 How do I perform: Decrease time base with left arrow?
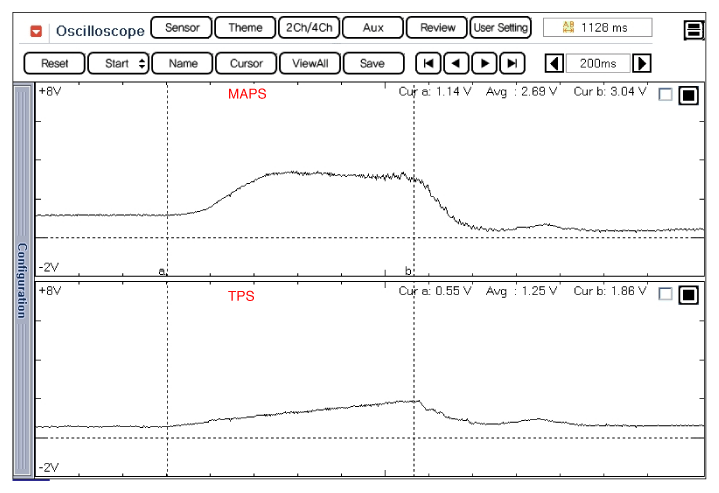554,63
